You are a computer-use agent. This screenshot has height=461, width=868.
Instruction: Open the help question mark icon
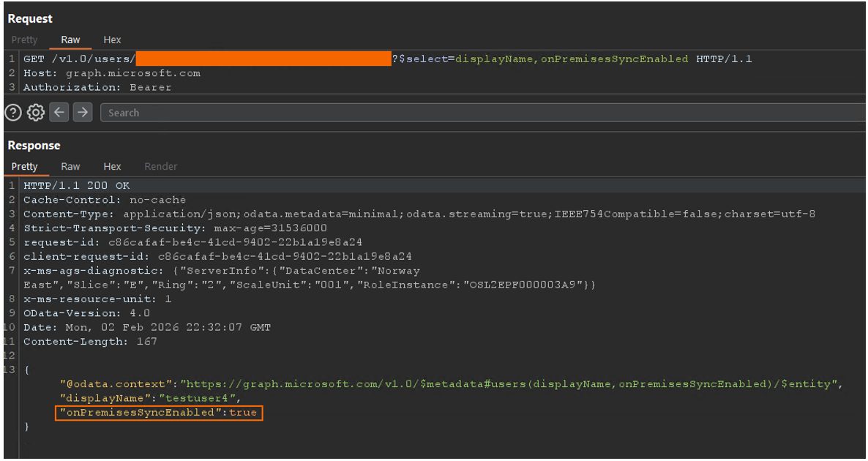12,113
